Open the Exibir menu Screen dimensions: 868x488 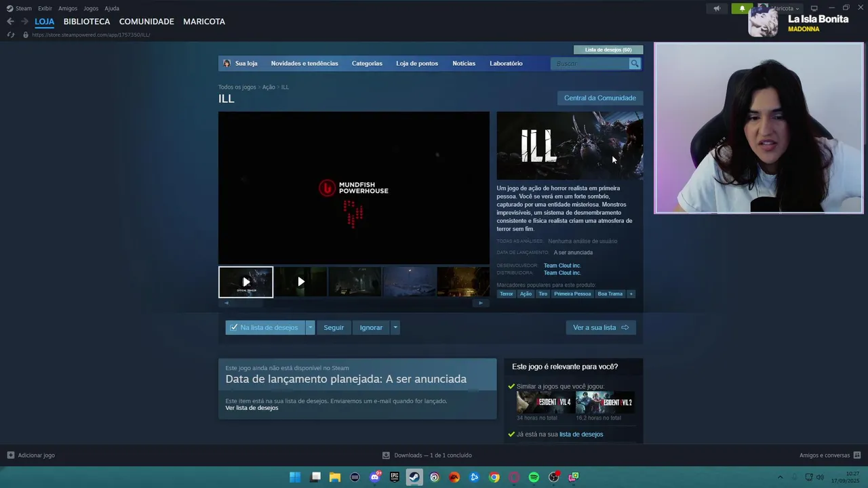coord(45,8)
